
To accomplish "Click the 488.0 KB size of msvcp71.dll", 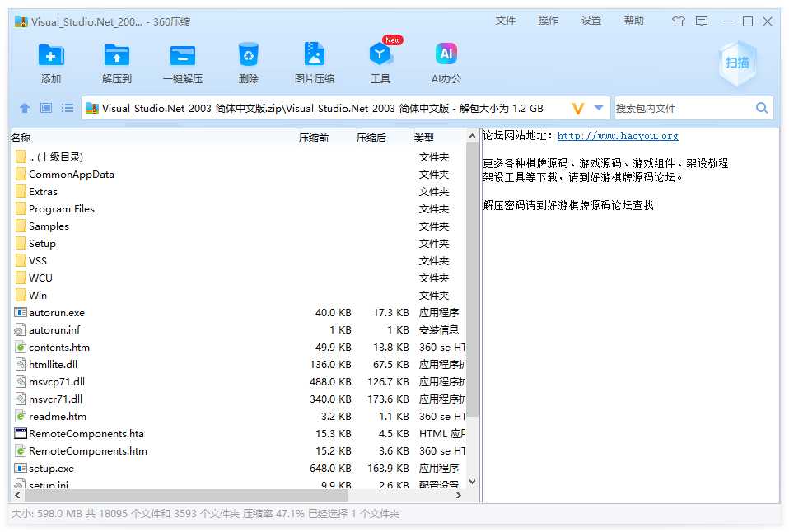I will pyautogui.click(x=330, y=381).
